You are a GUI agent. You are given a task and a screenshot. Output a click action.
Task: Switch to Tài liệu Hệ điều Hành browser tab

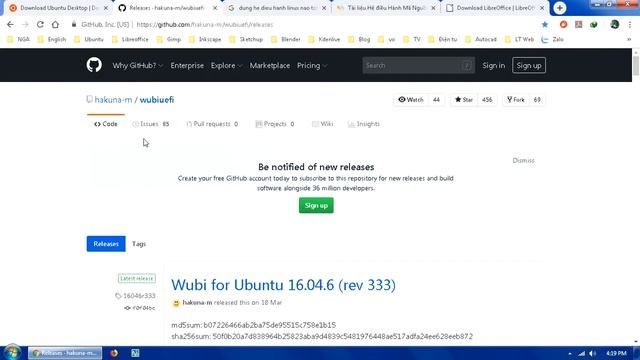point(386,8)
